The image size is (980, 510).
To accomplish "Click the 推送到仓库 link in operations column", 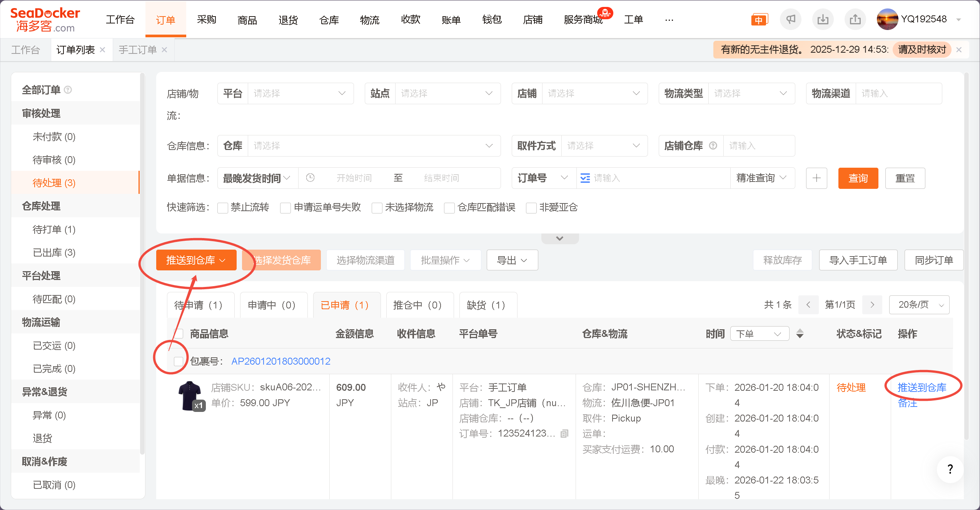I will pyautogui.click(x=922, y=387).
